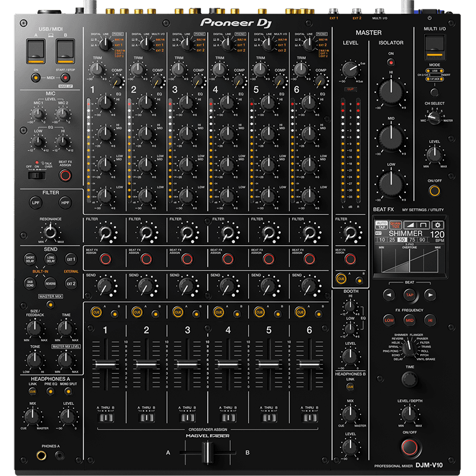The width and height of the screenshot is (476, 476).
Task: Grab the MAGVEL crossfader
Action: coord(208,452)
